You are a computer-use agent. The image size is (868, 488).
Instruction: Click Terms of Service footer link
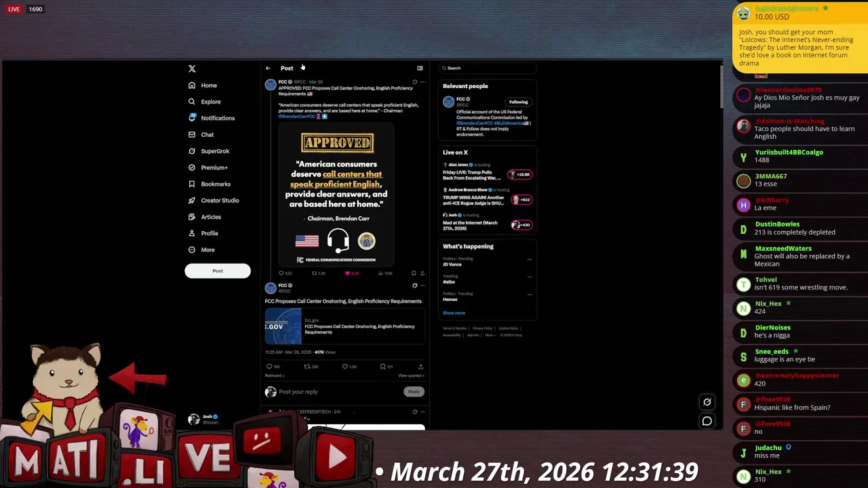454,328
